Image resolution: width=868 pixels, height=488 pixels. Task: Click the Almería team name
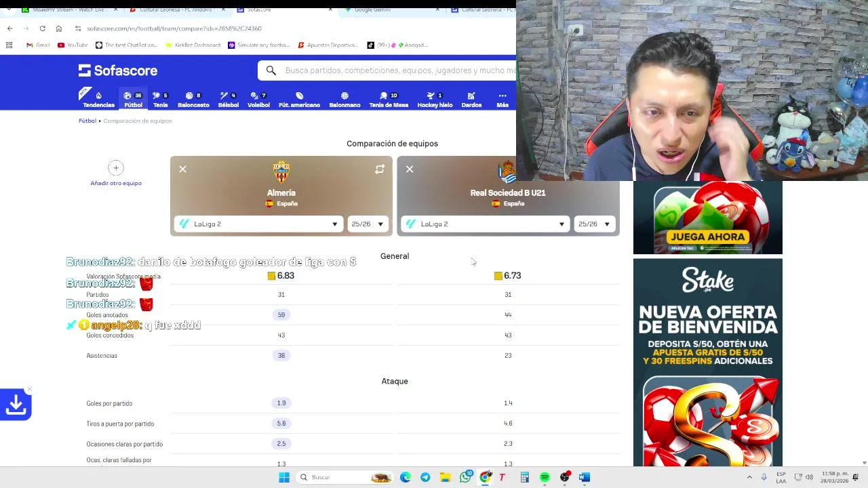click(281, 192)
